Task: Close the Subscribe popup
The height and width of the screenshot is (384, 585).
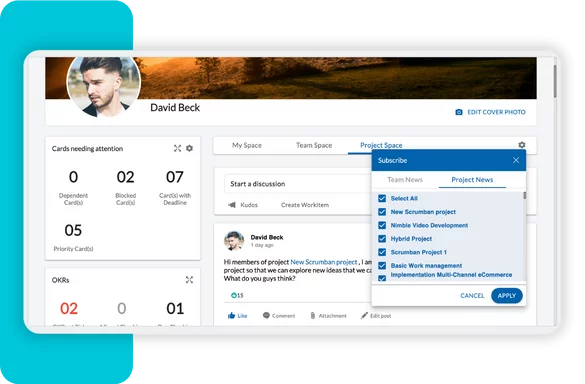Action: (516, 160)
